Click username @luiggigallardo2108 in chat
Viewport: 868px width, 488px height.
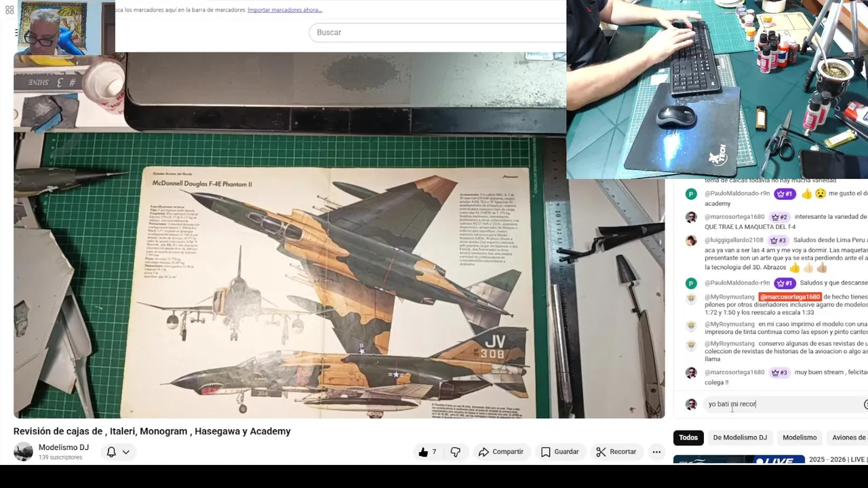734,240
